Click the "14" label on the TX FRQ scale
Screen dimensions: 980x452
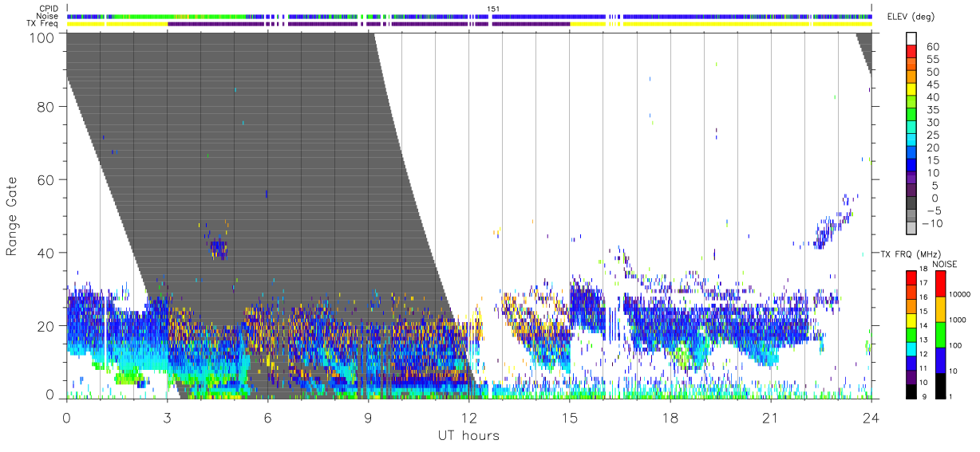point(924,326)
